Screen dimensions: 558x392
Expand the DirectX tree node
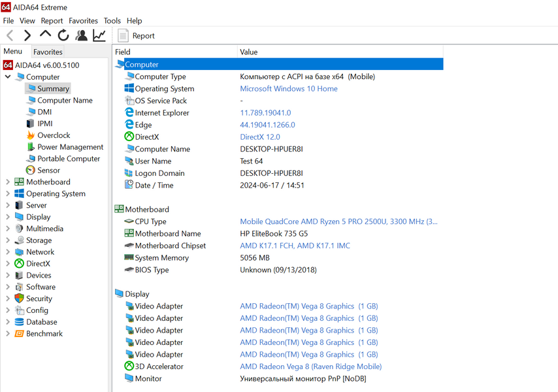(7, 263)
